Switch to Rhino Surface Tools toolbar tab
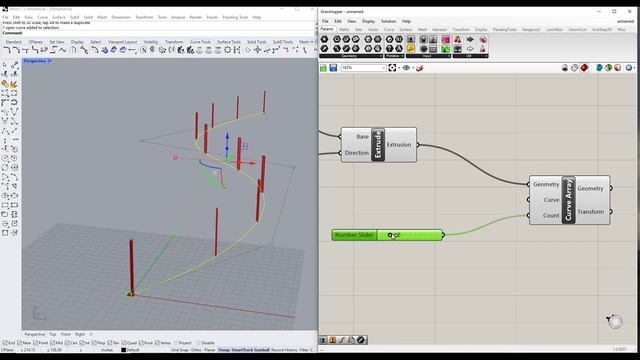The height and width of the screenshot is (360, 640). tap(229, 42)
